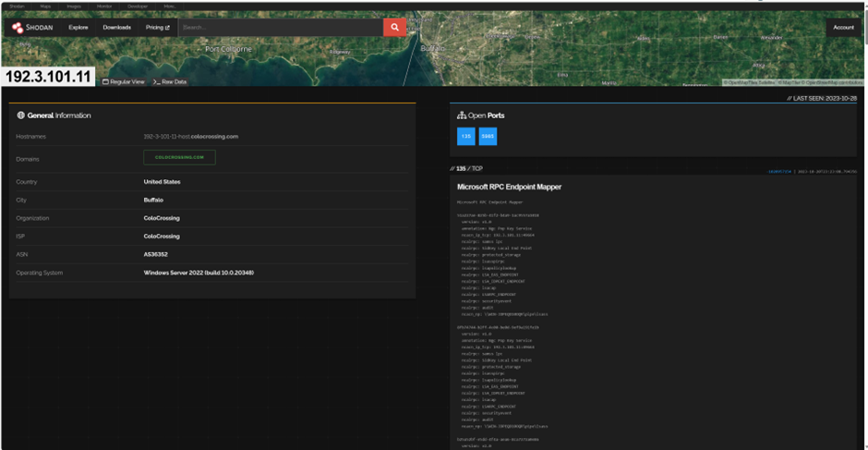Click the COLOCROSSING.COM domain tag

pos(179,157)
